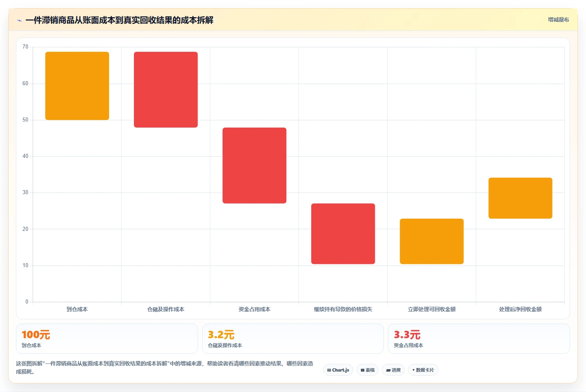Click y-axis tick value 10
586x392 pixels.
click(25, 266)
